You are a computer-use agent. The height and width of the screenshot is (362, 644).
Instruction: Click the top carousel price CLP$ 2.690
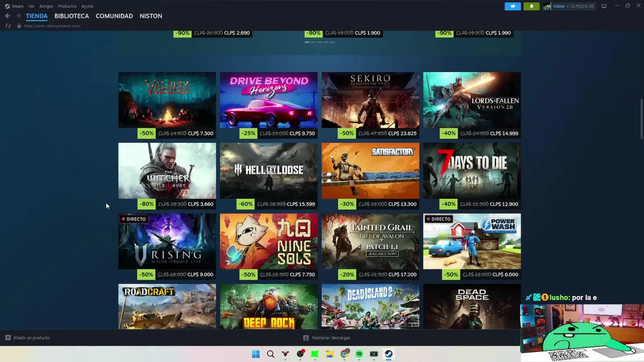pyautogui.click(x=237, y=33)
